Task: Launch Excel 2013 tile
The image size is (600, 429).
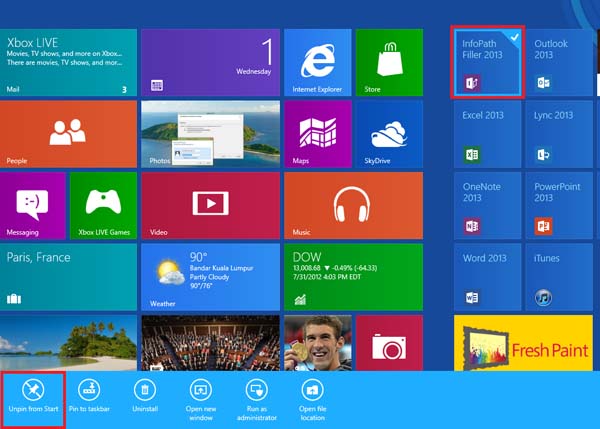Action: pos(487,134)
